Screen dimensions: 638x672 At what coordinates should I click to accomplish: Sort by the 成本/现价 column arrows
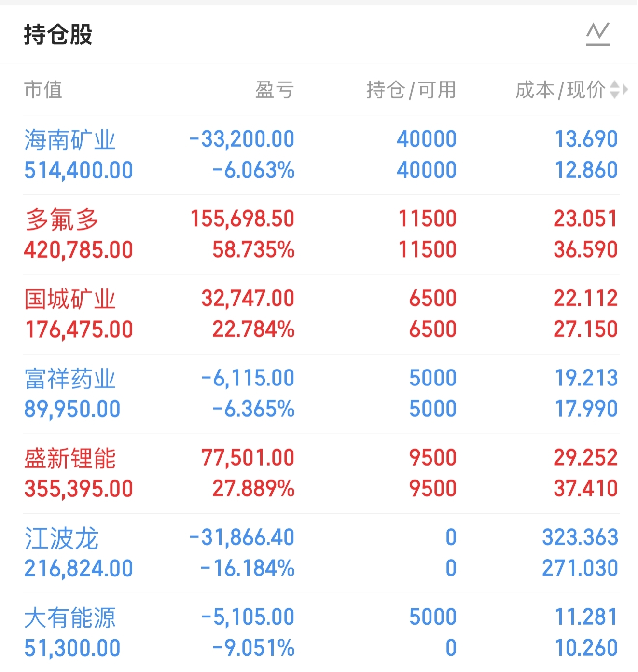[x=619, y=90]
